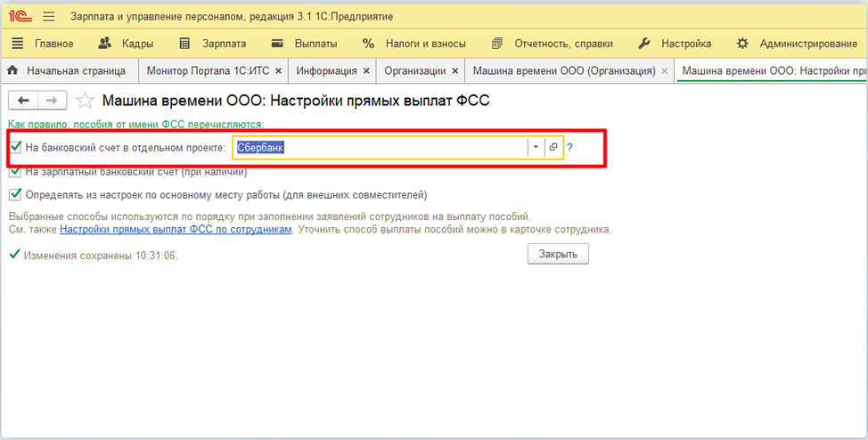The height and width of the screenshot is (440, 868).
Task: Click the 1C logo icon
Action: (x=20, y=17)
